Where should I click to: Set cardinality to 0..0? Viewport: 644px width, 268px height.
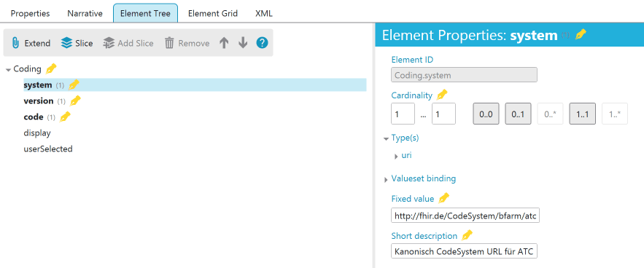(486, 114)
